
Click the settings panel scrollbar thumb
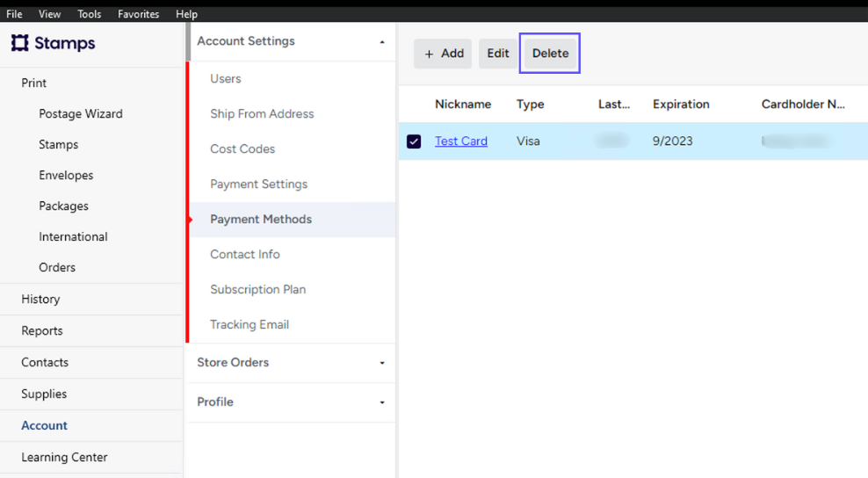pos(188,41)
